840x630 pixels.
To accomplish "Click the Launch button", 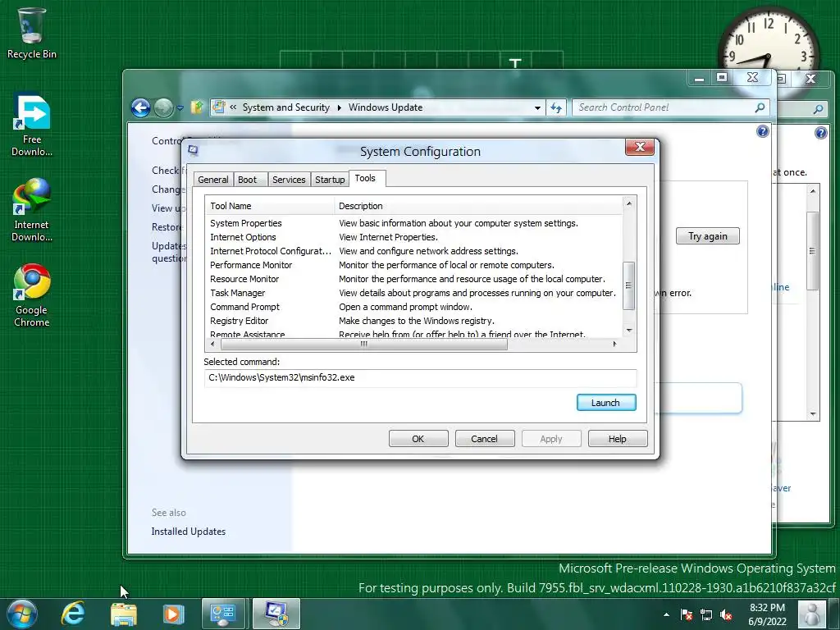I will pyautogui.click(x=606, y=403).
